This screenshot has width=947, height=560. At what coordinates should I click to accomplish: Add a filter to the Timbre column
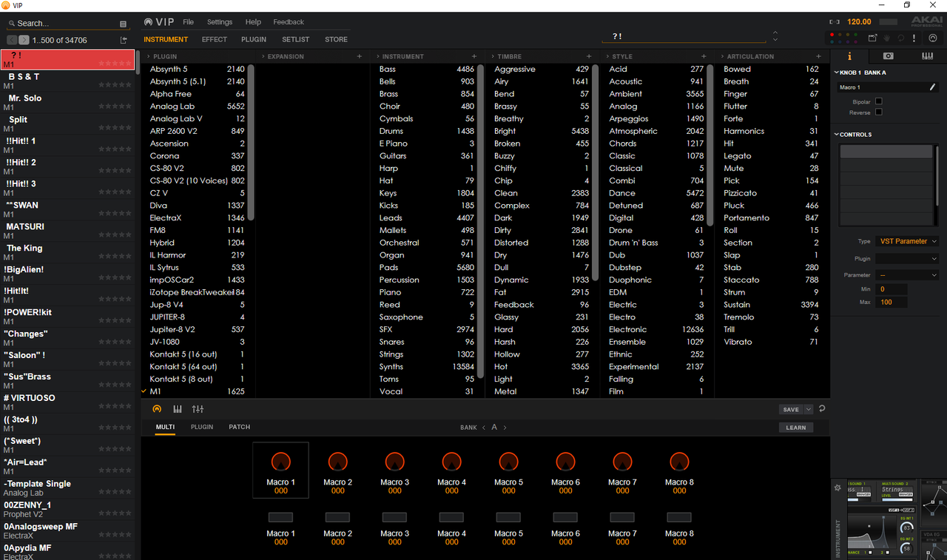pyautogui.click(x=589, y=56)
